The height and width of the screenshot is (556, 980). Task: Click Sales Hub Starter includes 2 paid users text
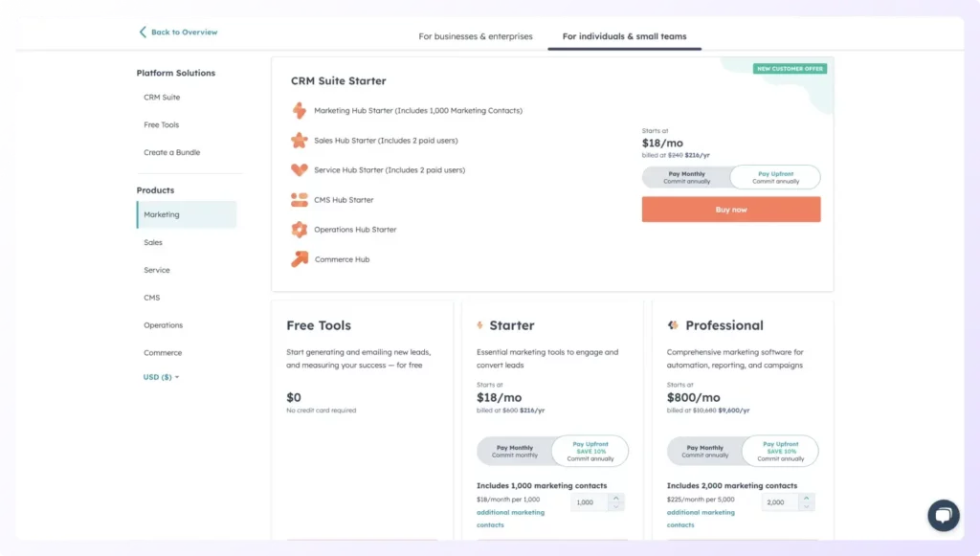pos(386,141)
